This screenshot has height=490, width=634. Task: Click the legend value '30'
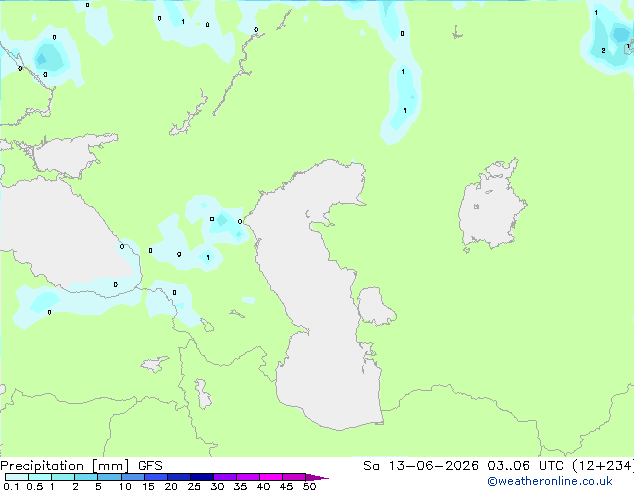(x=217, y=486)
